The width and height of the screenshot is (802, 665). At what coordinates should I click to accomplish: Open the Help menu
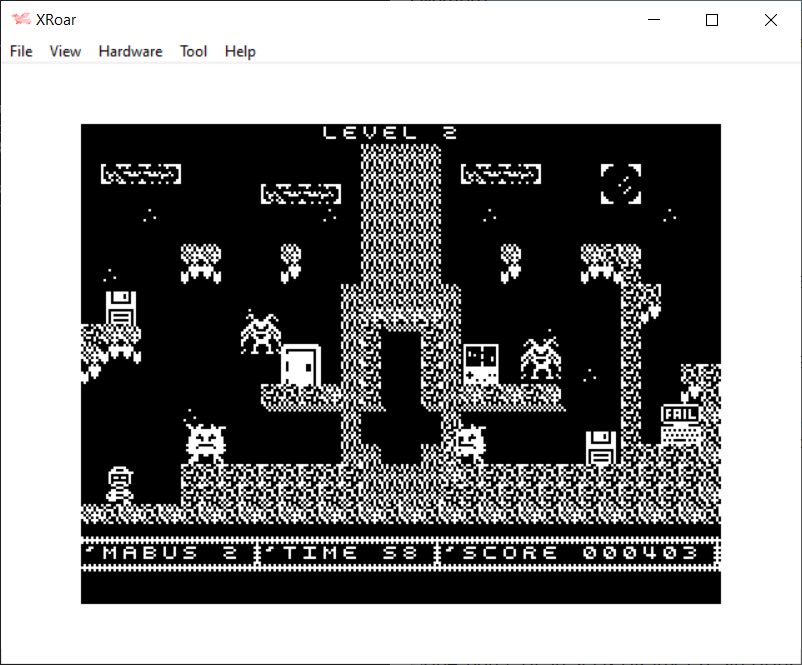[240, 51]
